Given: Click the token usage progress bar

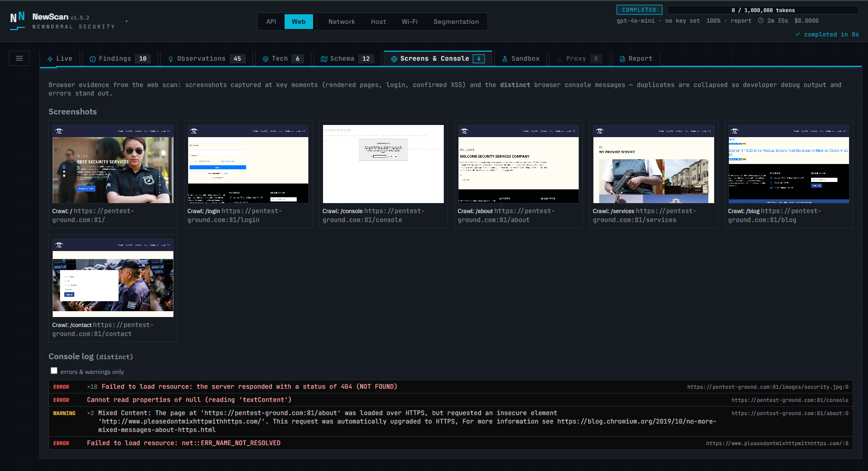Looking at the screenshot, I should [x=763, y=10].
